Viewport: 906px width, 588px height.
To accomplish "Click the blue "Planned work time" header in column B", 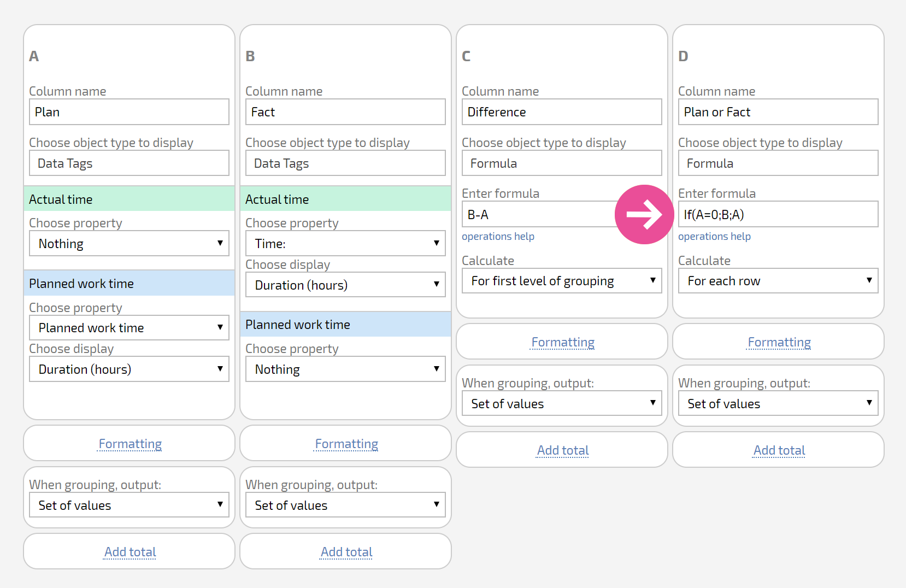I will [345, 324].
